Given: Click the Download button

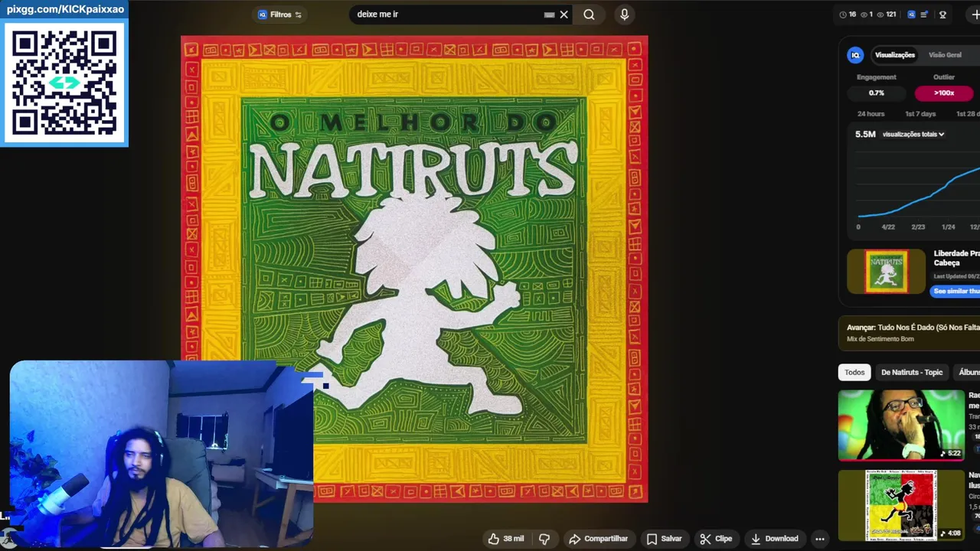Looking at the screenshot, I should pos(774,539).
